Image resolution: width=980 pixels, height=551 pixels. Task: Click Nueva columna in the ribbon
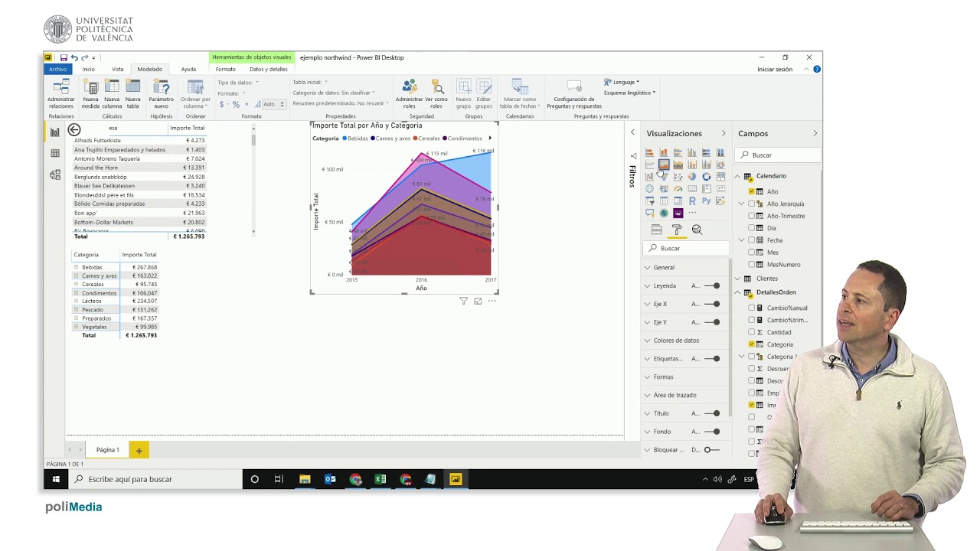112,94
